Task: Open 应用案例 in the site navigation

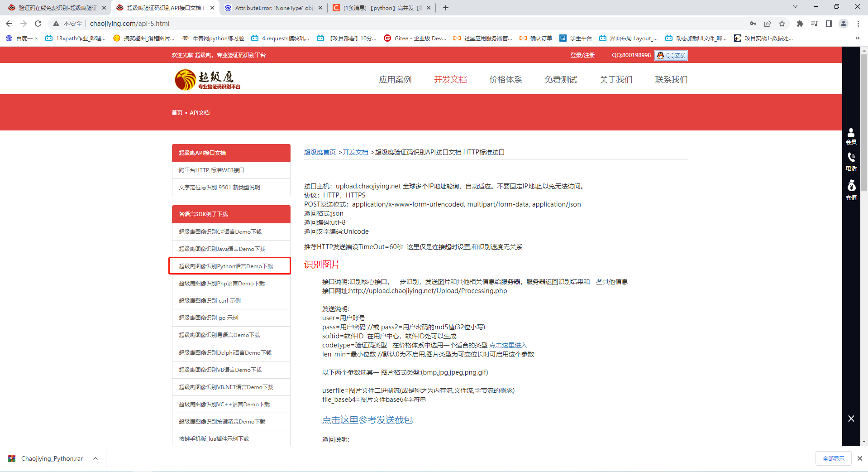Action: tap(395, 80)
